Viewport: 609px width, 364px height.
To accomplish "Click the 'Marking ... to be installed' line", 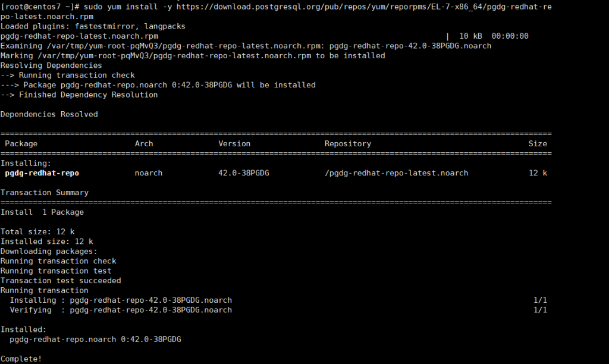I will point(193,55).
